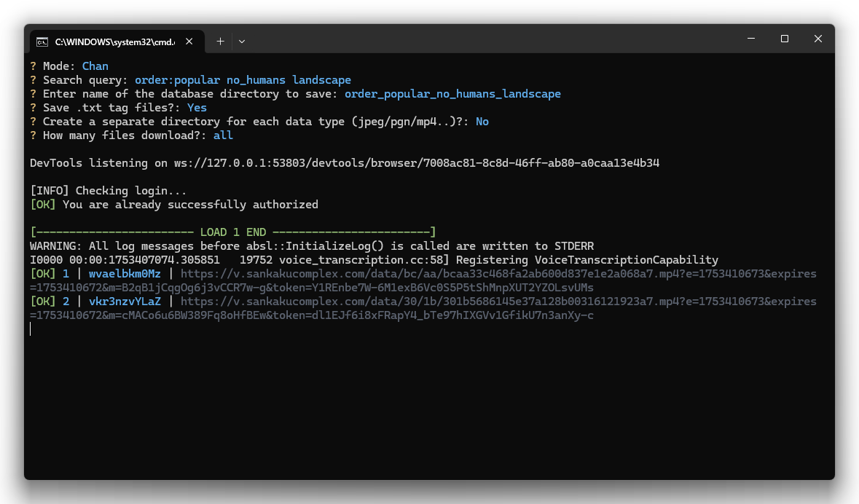
Task: Click the [OK] tag on line 2
Action: pyautogui.click(x=43, y=302)
